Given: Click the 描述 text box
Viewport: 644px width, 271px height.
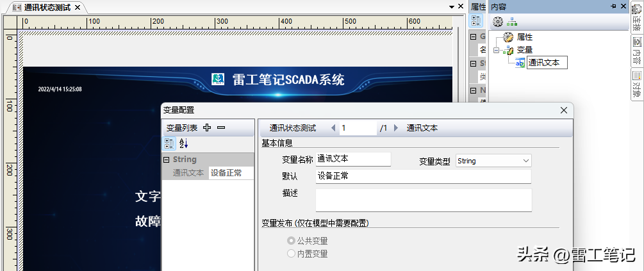Looking at the screenshot, I should point(424,200).
